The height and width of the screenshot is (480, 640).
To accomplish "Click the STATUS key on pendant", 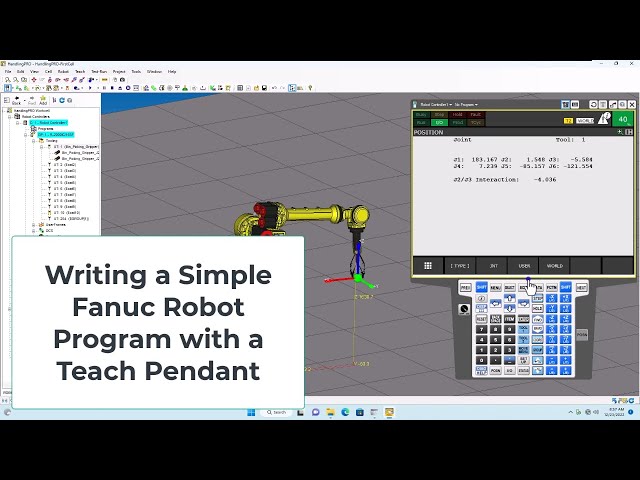I will (x=524, y=371).
